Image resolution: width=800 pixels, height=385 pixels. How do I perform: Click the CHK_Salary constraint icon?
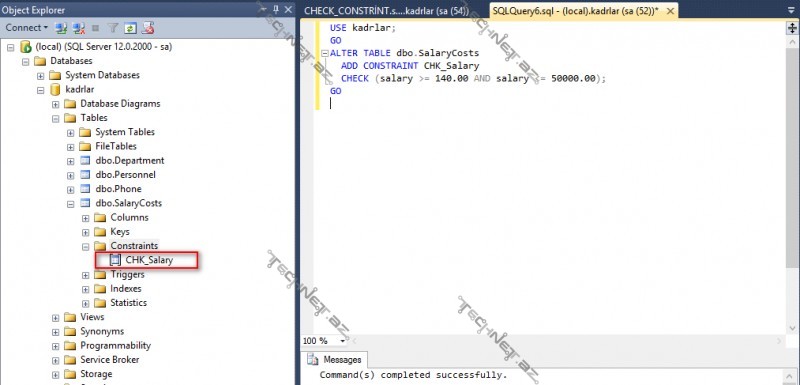tap(116, 260)
